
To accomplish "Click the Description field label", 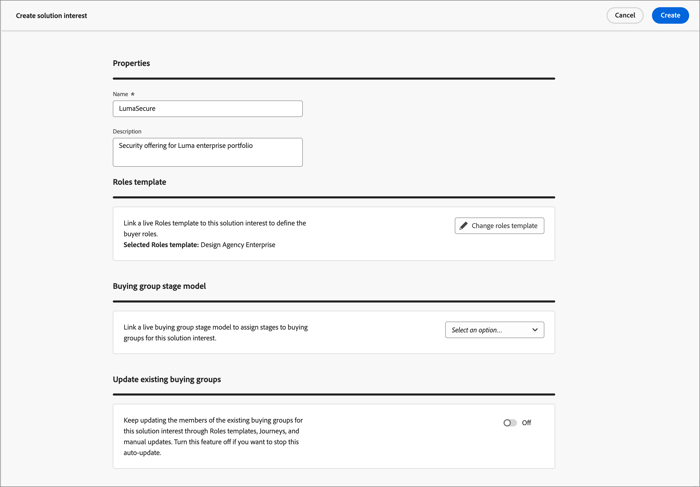I will pyautogui.click(x=127, y=131).
